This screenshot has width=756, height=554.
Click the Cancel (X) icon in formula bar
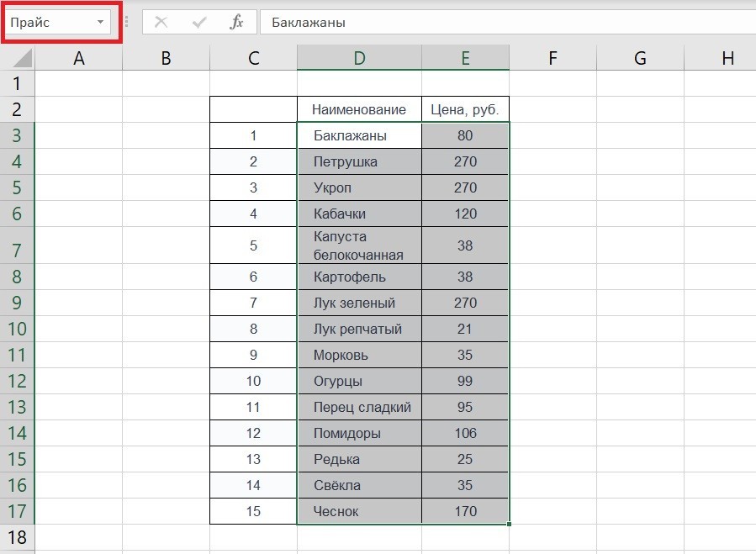(x=161, y=23)
